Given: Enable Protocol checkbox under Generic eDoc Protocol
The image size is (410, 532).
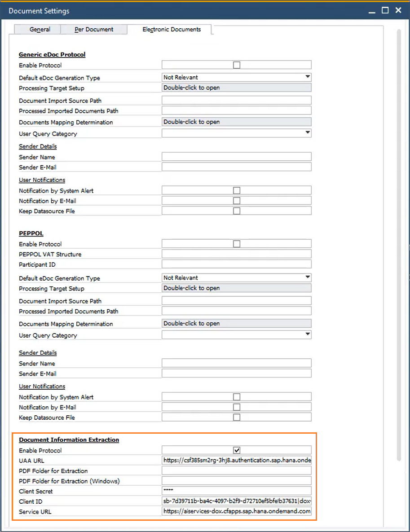Looking at the screenshot, I should click(237, 66).
